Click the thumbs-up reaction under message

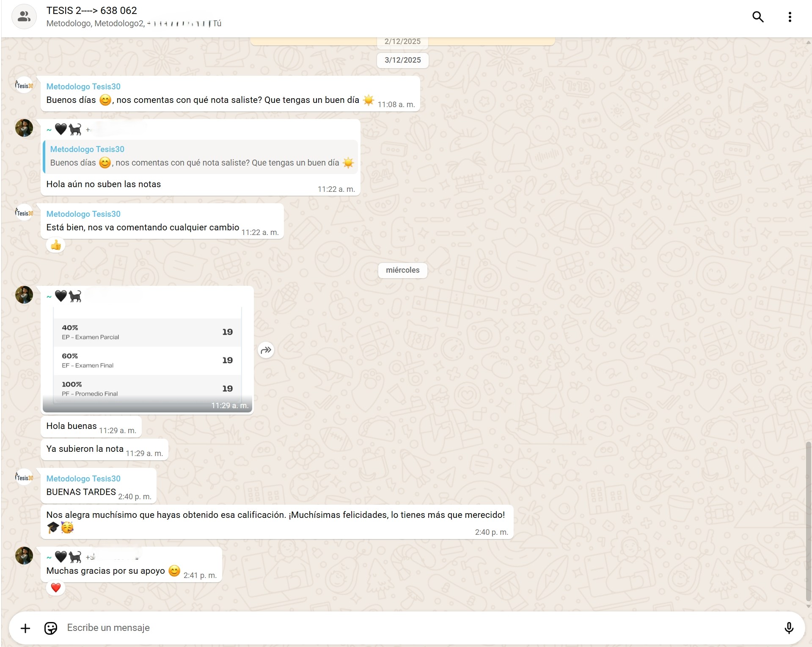pyautogui.click(x=56, y=245)
